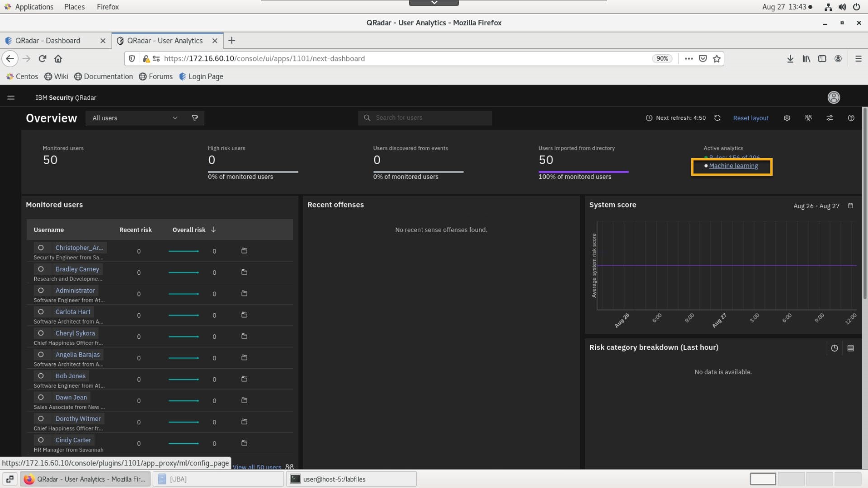868x488 pixels.
Task: Click the refresh dashboard icon
Action: pyautogui.click(x=717, y=118)
